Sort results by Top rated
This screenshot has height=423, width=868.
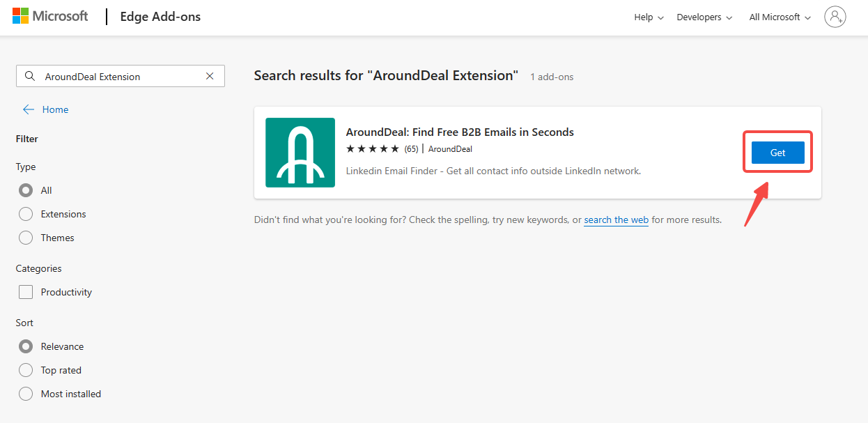click(26, 370)
